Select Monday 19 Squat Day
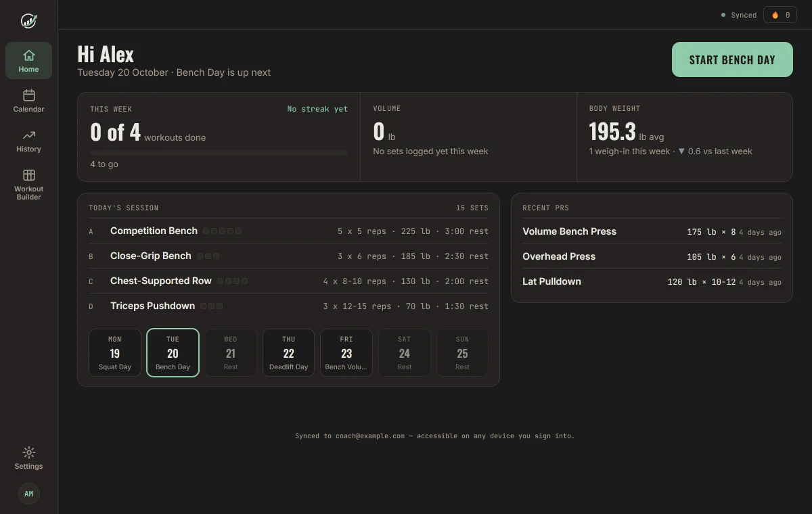 click(115, 352)
